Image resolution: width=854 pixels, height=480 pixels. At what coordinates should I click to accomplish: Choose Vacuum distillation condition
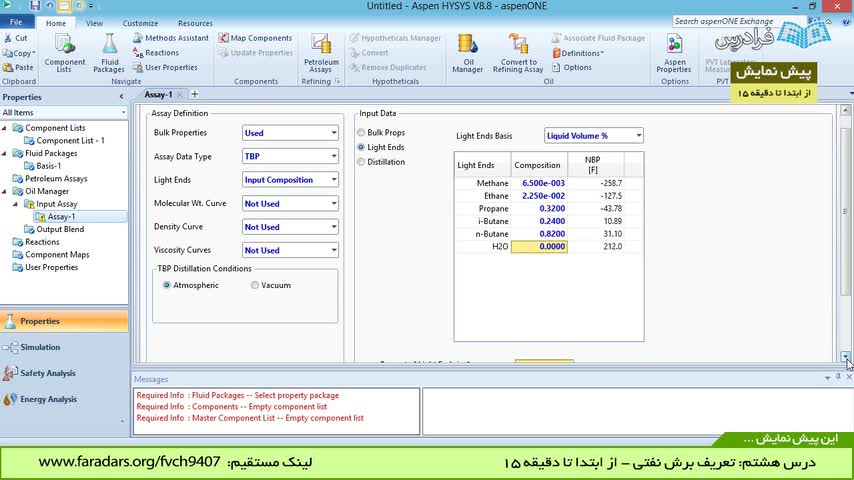(254, 285)
